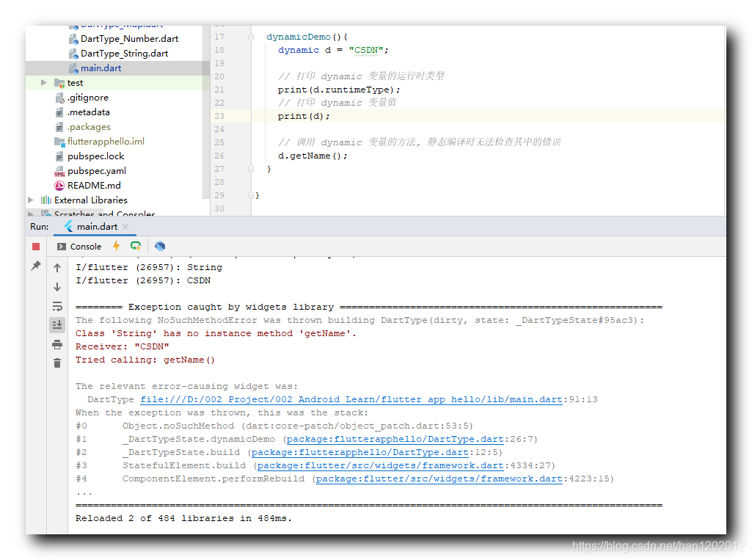Screen dimensions: 752x560
Task: Click the main.dart:91:13 file link
Action: point(351,399)
